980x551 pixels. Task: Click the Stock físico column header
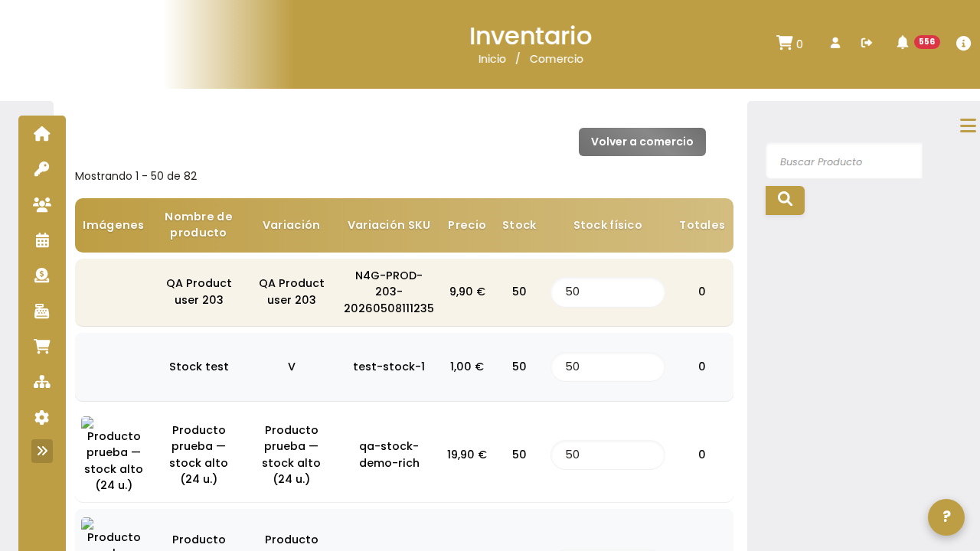click(x=608, y=225)
